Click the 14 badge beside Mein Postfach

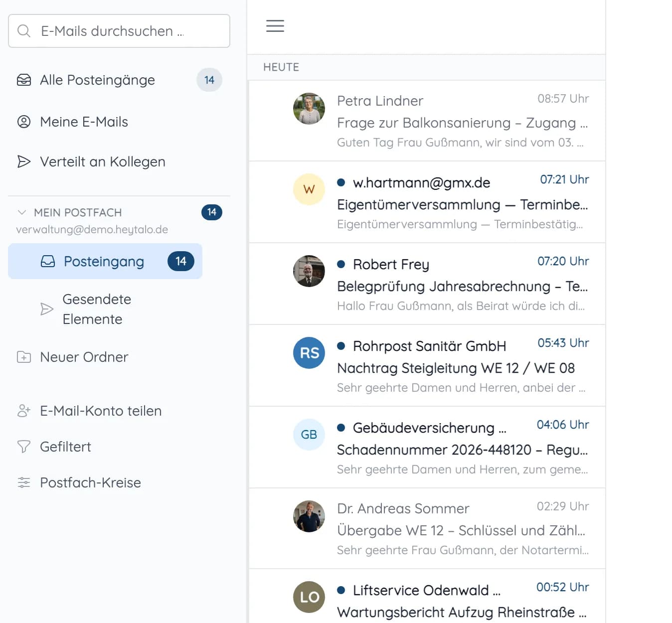(x=212, y=212)
